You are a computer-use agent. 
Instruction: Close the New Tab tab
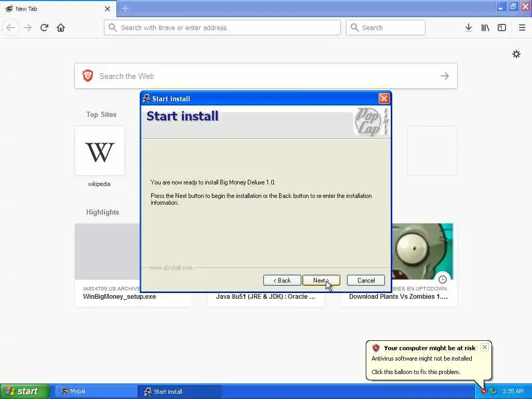107,9
